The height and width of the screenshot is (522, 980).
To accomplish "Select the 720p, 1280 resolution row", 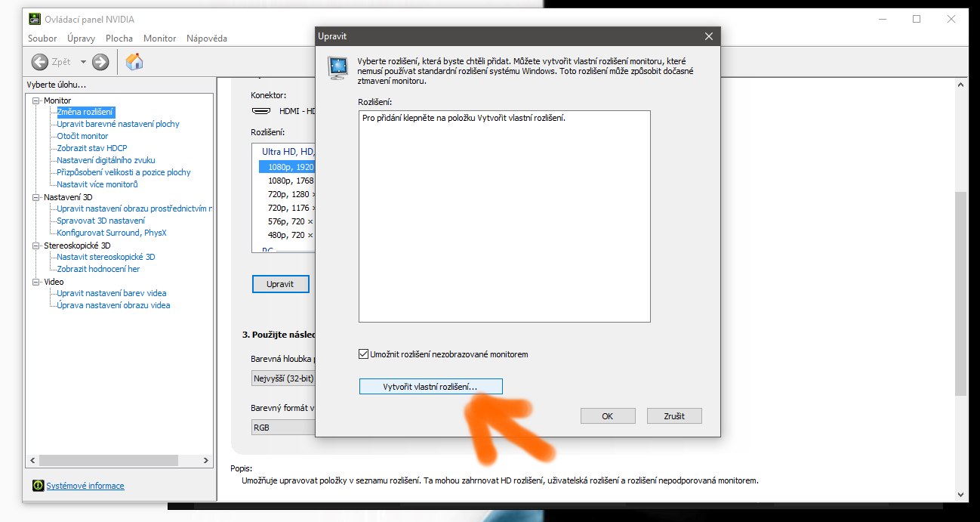I will [287, 194].
